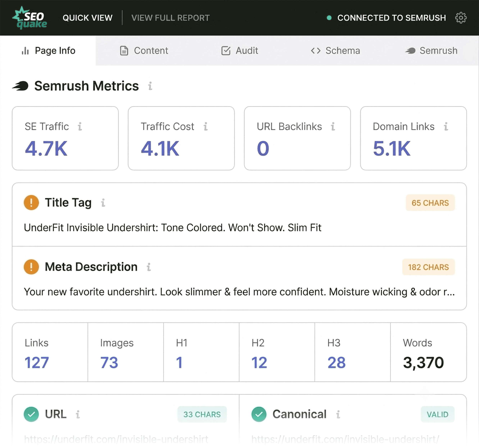479x448 pixels.
Task: Click the Links label in the stats row
Action: (x=37, y=343)
